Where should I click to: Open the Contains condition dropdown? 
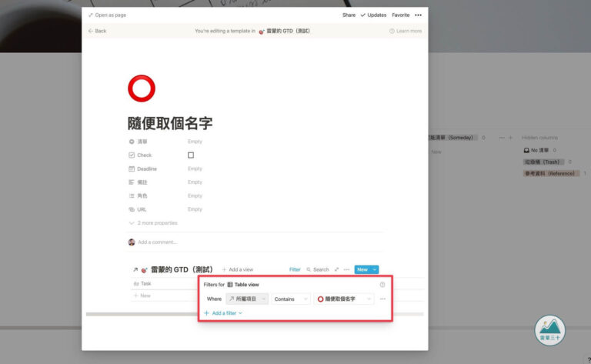[x=291, y=299]
